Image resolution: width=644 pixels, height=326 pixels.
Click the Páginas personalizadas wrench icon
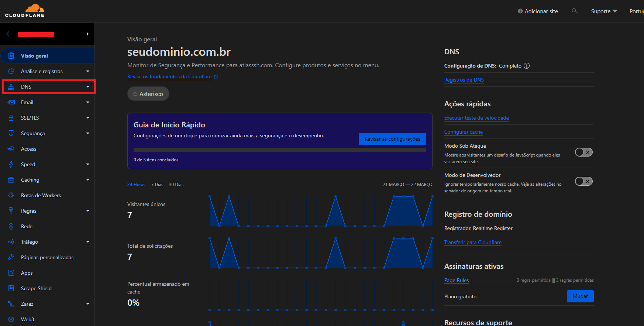click(11, 257)
